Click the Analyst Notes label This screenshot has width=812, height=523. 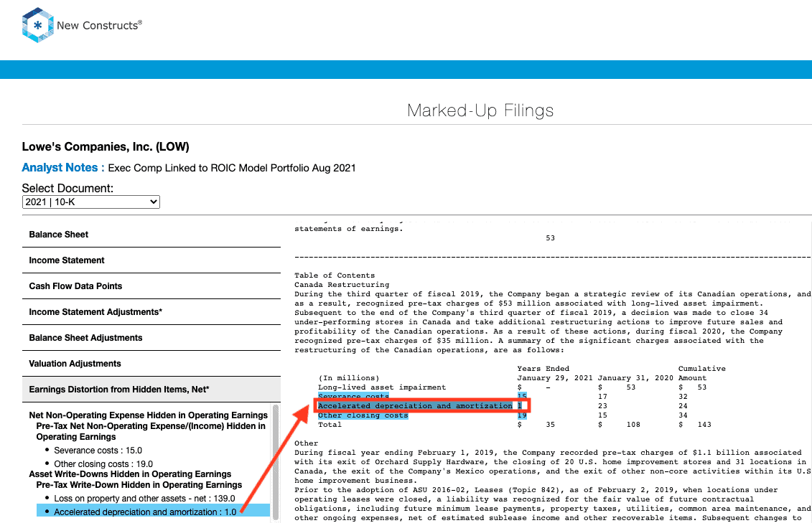62,168
